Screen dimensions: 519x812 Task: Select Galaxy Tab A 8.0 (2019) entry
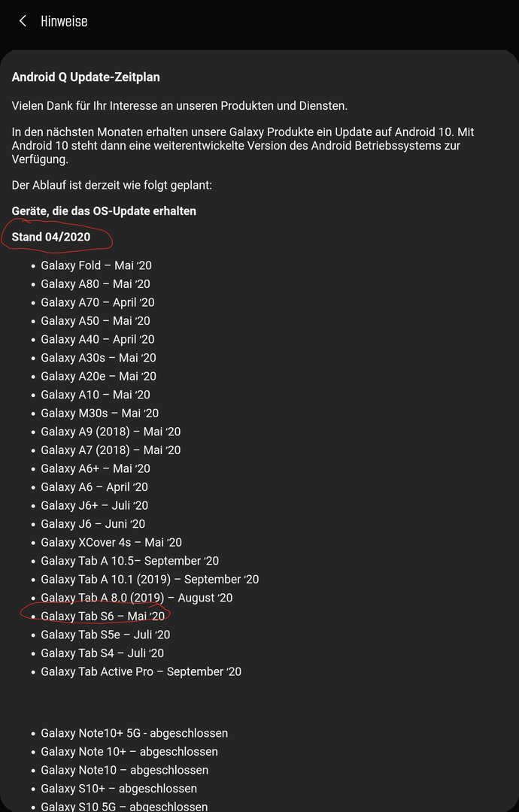click(137, 598)
